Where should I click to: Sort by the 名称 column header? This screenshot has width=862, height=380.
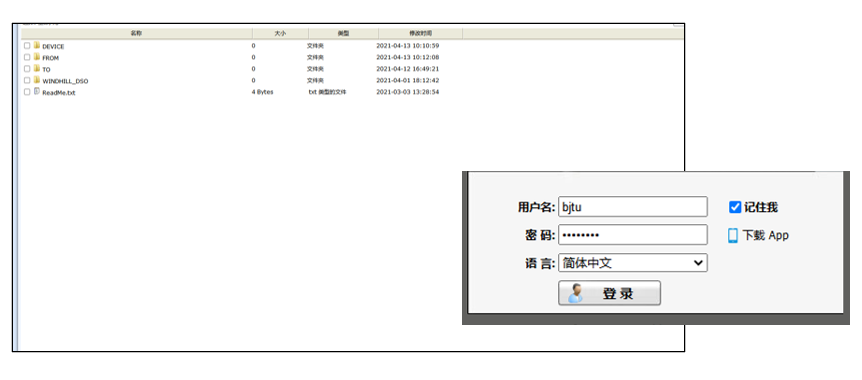point(137,34)
